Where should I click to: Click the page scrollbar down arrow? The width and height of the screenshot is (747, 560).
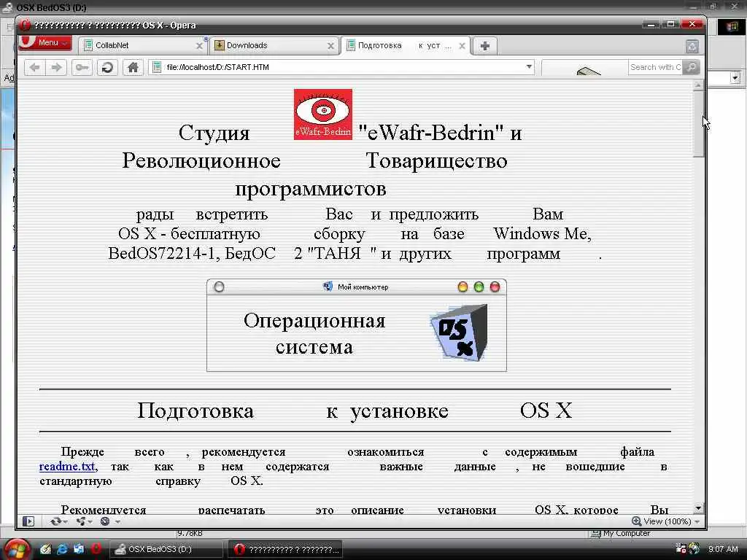[698, 508]
